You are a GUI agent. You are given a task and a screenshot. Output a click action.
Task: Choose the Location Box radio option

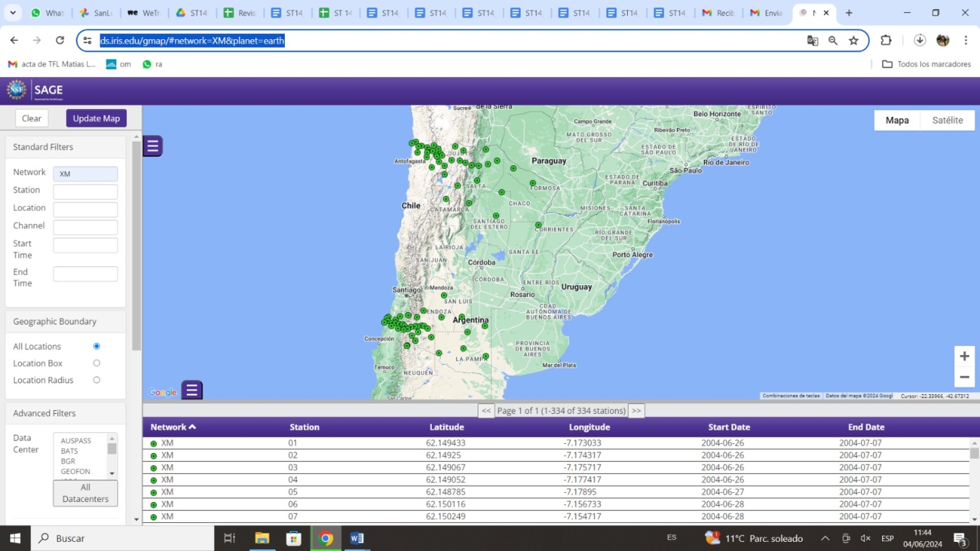97,363
